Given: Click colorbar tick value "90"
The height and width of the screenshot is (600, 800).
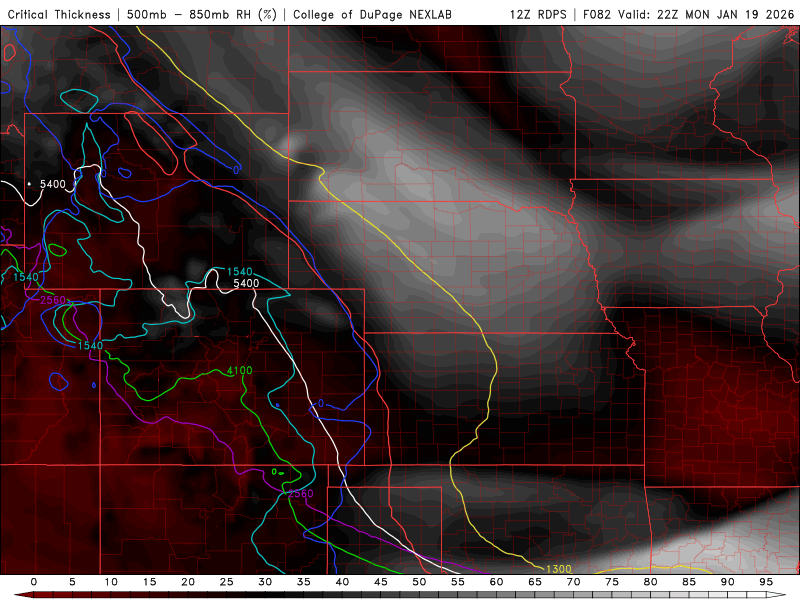Looking at the screenshot, I should point(728,582).
